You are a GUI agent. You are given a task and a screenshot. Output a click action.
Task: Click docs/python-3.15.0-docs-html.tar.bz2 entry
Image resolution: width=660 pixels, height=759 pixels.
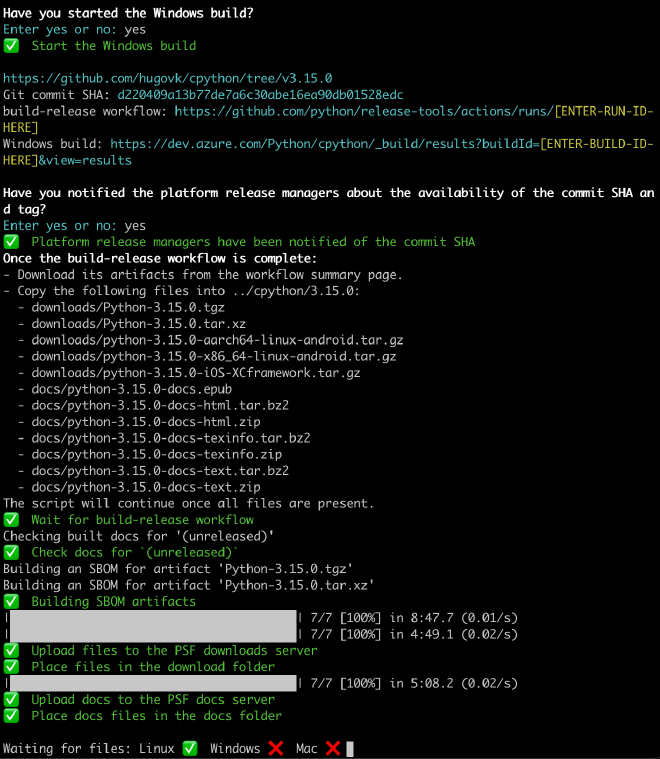point(160,406)
